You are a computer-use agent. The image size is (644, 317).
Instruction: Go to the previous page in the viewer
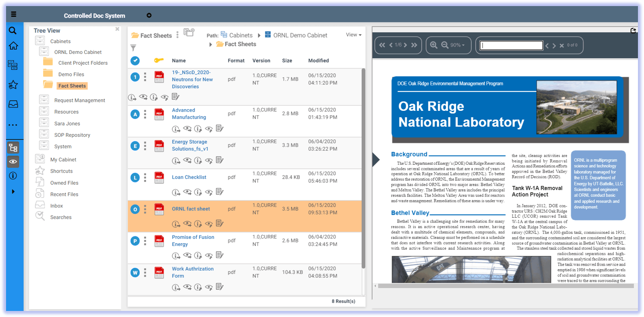[391, 45]
